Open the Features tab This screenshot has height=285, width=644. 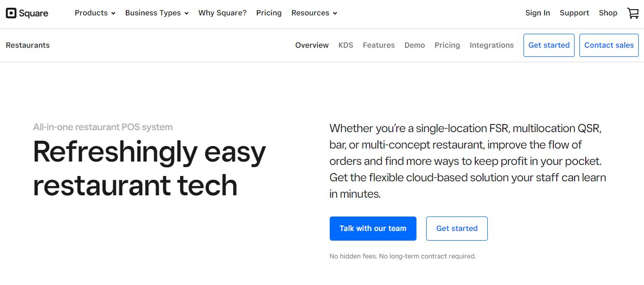tap(379, 45)
